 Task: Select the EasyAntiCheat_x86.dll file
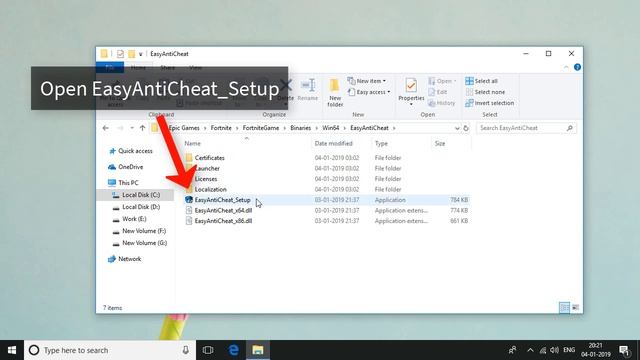(x=223, y=221)
